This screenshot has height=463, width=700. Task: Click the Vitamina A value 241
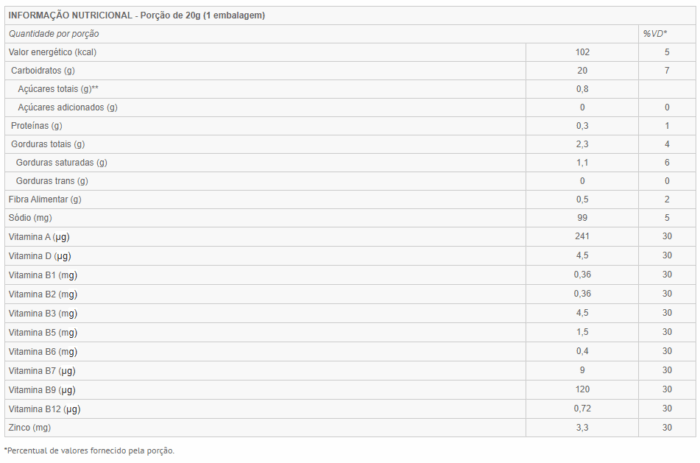point(582,236)
